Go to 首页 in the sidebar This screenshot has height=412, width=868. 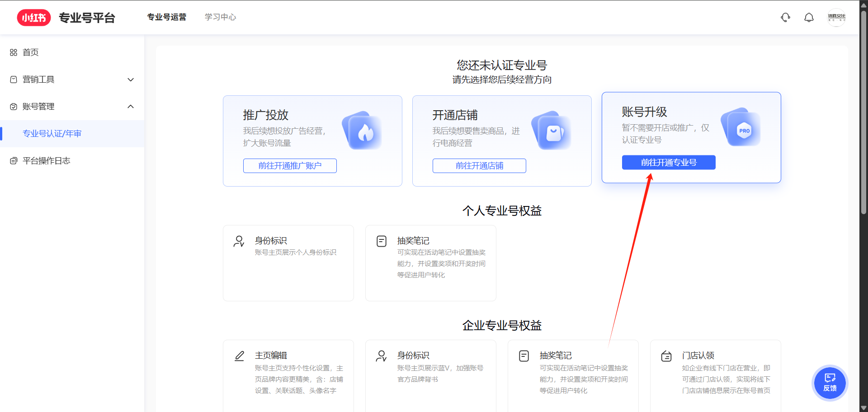tap(31, 52)
